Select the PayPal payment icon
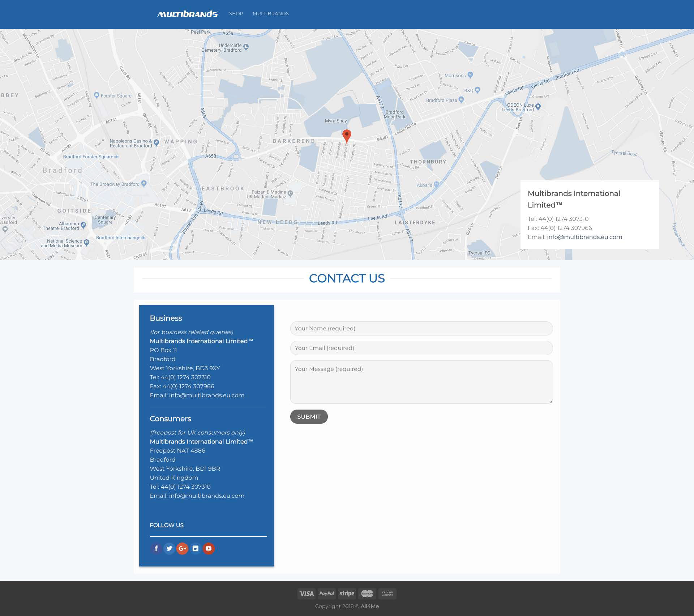The height and width of the screenshot is (616, 694). [x=327, y=593]
